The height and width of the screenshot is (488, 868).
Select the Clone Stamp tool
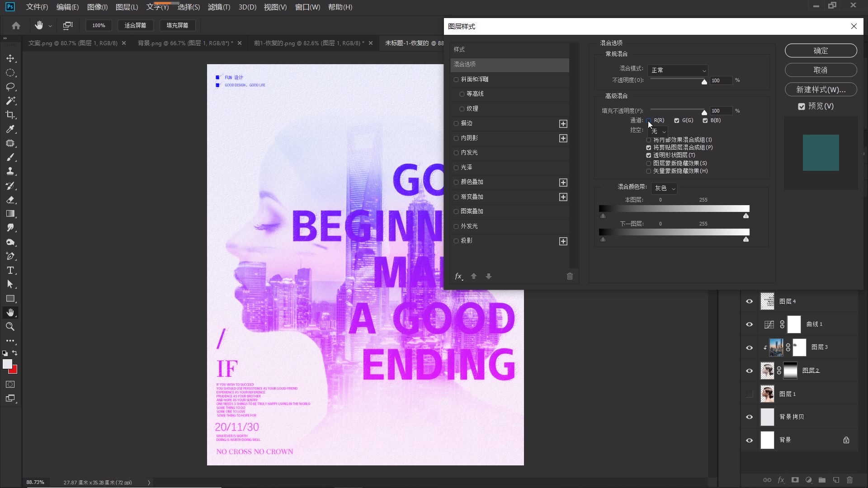tap(10, 171)
